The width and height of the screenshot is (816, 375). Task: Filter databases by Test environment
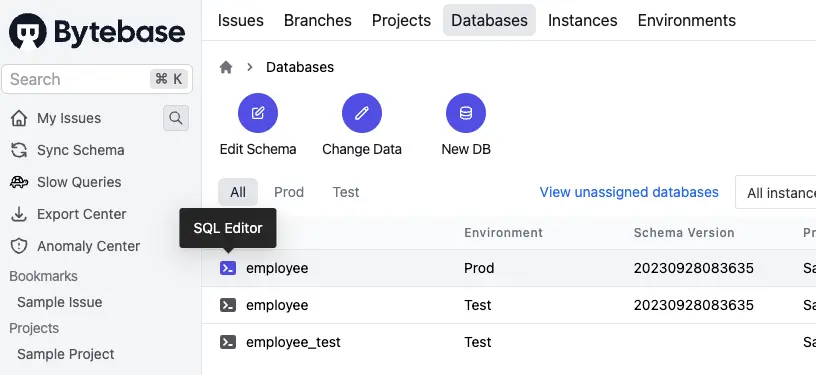pyautogui.click(x=346, y=192)
